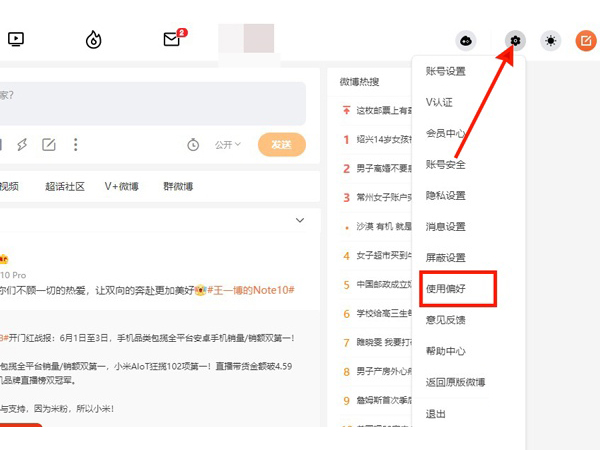Open the three-dot more options in compose bar
This screenshot has width=600, height=450.
[75, 145]
